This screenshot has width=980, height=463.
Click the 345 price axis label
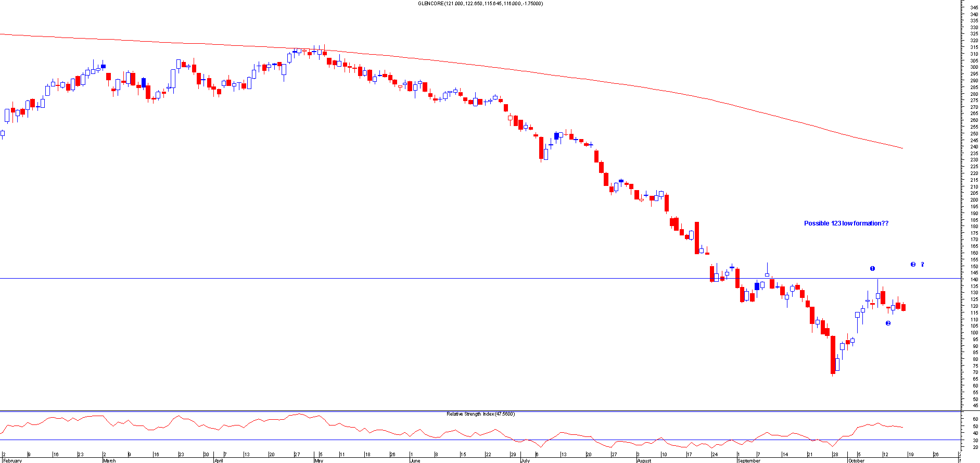coord(974,7)
